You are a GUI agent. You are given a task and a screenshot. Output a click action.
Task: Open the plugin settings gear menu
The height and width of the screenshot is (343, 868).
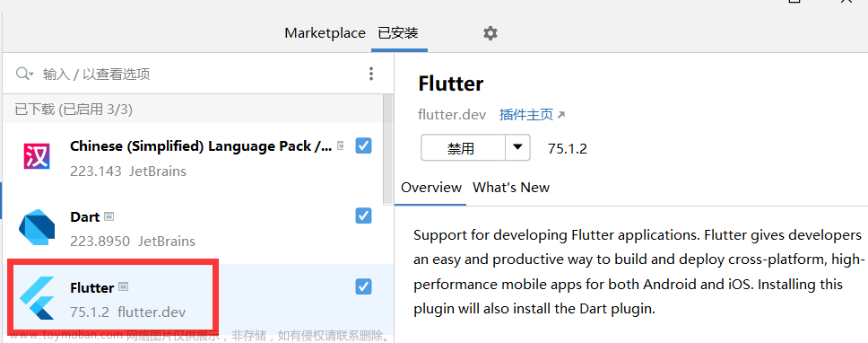490,33
